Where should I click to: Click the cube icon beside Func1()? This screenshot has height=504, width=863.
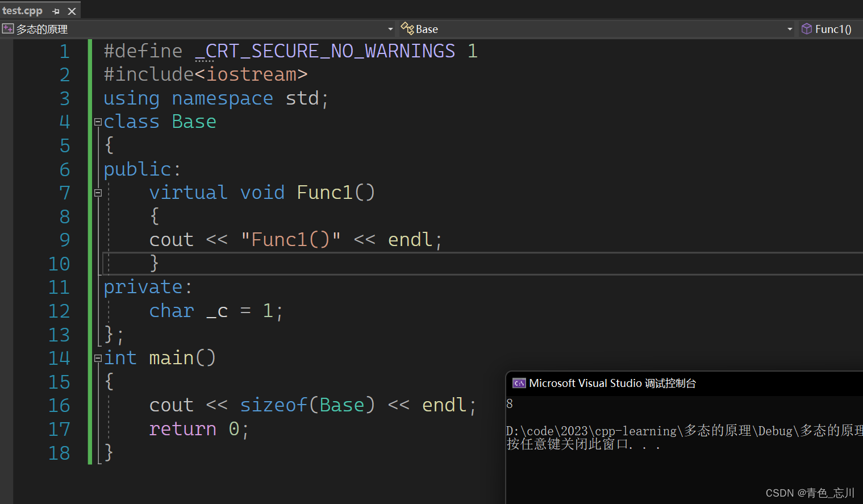807,28
